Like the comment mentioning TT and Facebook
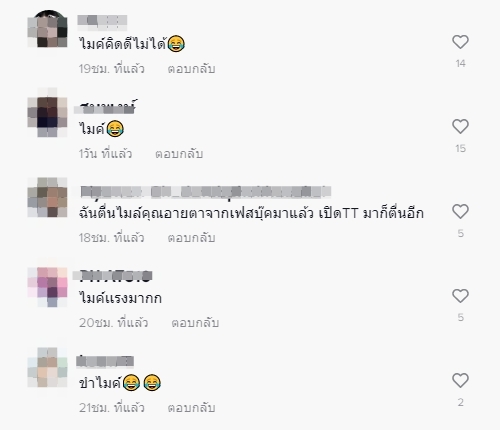The image size is (500, 430). (x=460, y=212)
